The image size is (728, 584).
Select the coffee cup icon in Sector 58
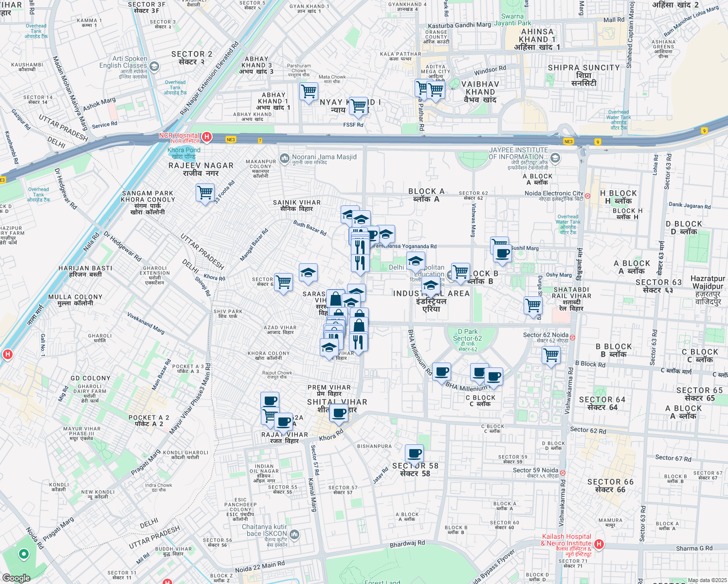click(415, 454)
